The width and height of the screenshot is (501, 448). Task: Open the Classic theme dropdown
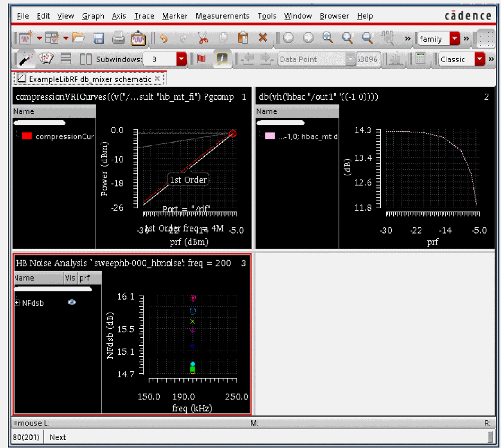(x=479, y=59)
